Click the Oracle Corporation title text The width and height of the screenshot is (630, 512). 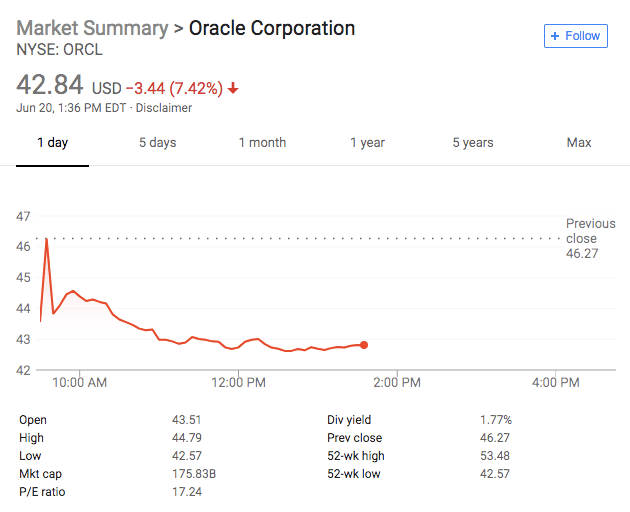[272, 27]
